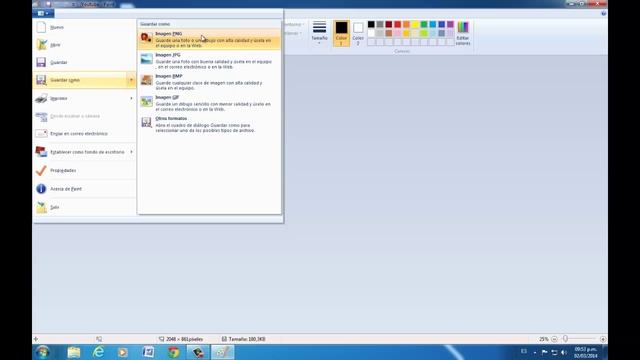Choose Abrir in the file menu
Screen dimensions: 640x360
click(x=84, y=45)
